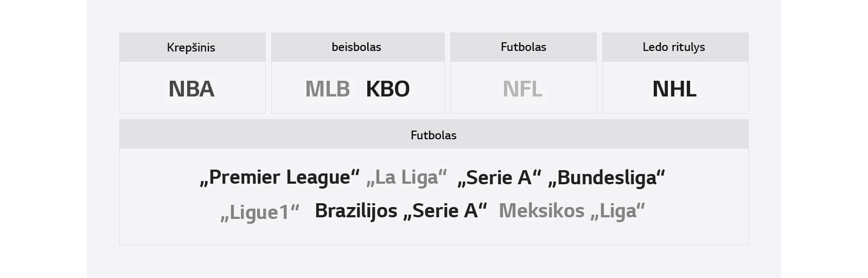Screen dimensions: 868x278
Task: Select the Ledo ritulys category header
Action: pyautogui.click(x=674, y=47)
